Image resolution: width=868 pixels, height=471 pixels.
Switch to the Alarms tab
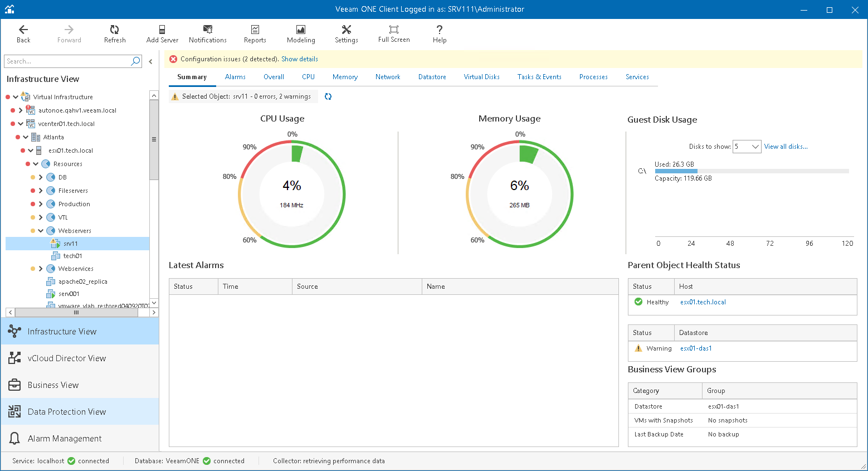(x=235, y=77)
